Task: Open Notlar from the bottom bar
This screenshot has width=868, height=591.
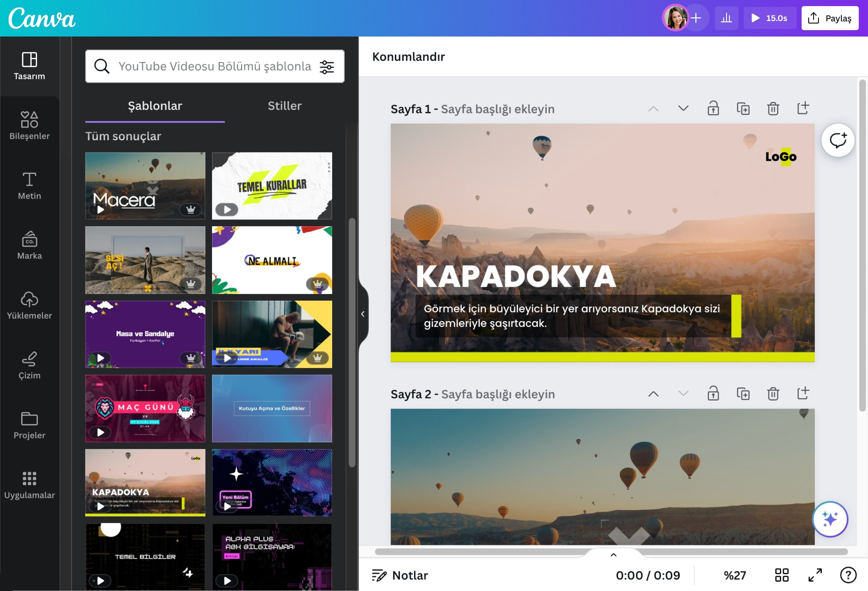Action: (x=400, y=575)
